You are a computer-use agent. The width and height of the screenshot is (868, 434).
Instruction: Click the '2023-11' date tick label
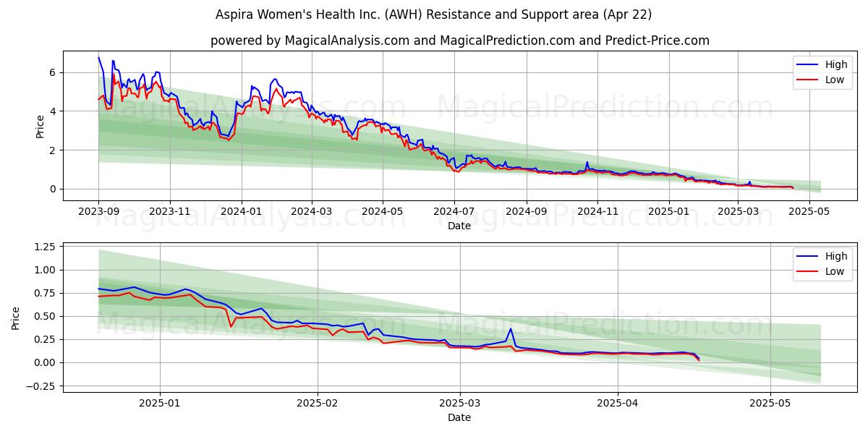pyautogui.click(x=170, y=212)
